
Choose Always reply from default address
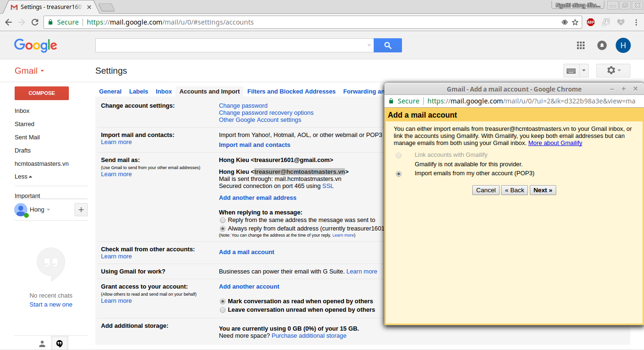click(x=223, y=229)
